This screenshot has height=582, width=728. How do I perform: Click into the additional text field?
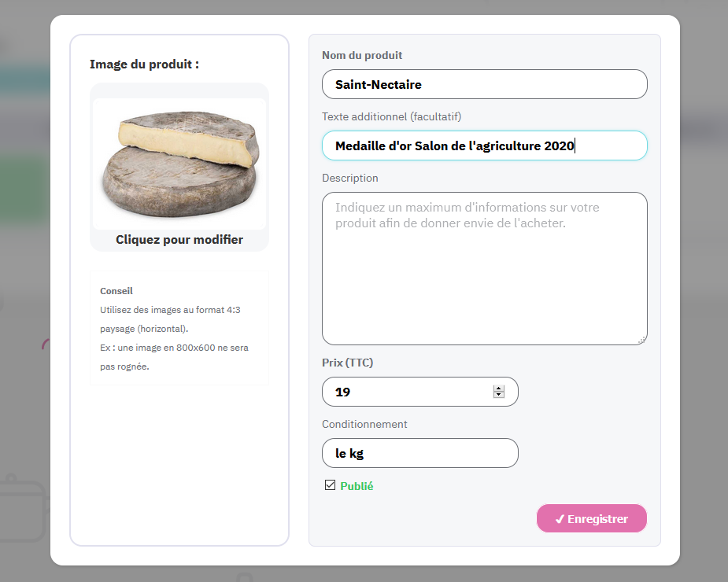[x=484, y=145]
